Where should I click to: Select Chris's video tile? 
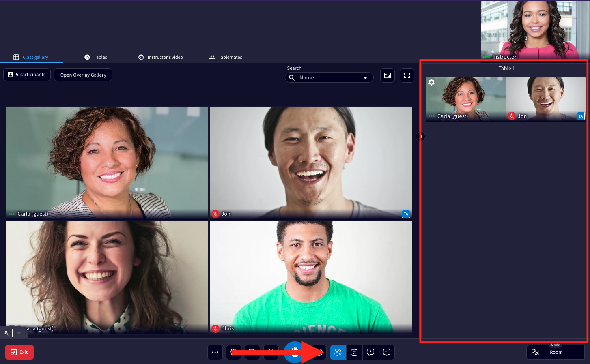311,277
